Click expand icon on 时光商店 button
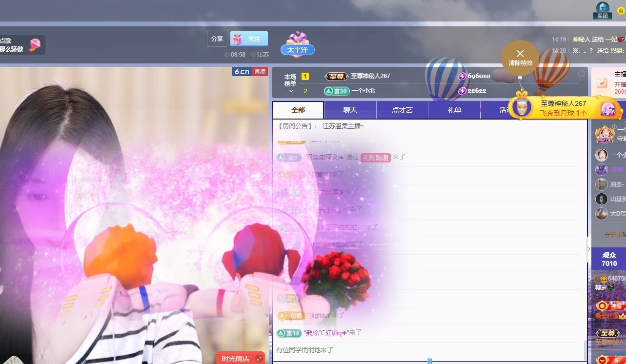The image size is (626, 364). click(259, 359)
